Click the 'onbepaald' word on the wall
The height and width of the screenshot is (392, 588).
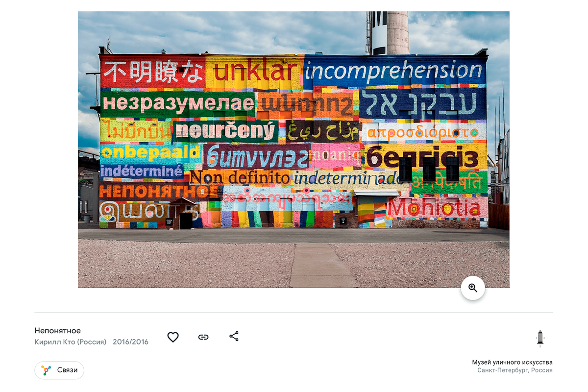150,152
